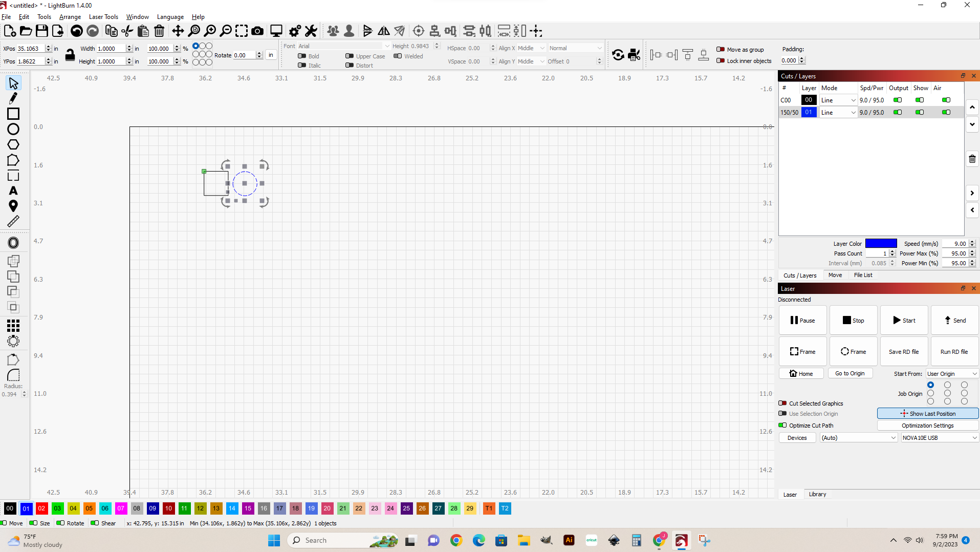Select the Text creation tool
Image resolution: width=980 pixels, height=552 pixels.
coord(13,190)
